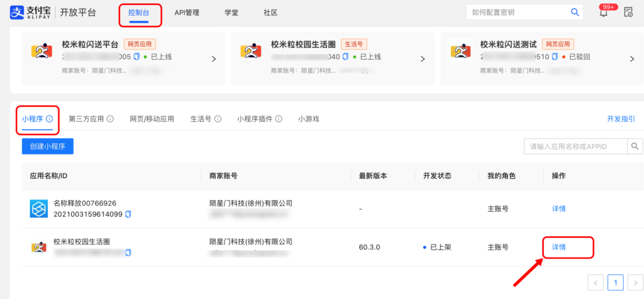Click the 校米粒闪送平台 app logo
The image size is (644, 299).
(42, 51)
